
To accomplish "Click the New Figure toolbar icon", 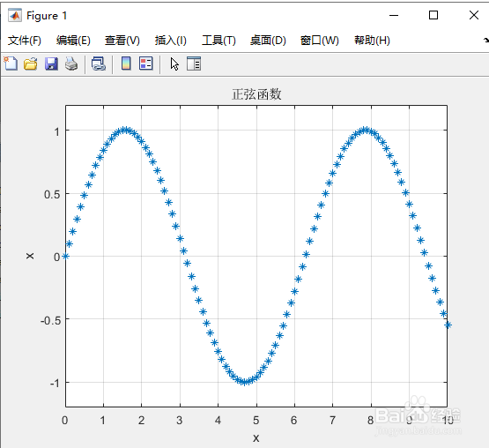I will [11, 63].
